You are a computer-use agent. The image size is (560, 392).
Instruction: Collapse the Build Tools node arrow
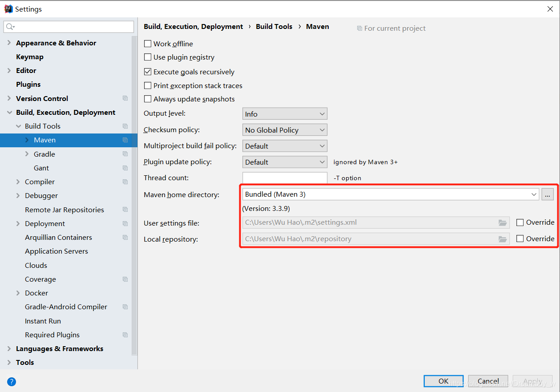coord(18,126)
